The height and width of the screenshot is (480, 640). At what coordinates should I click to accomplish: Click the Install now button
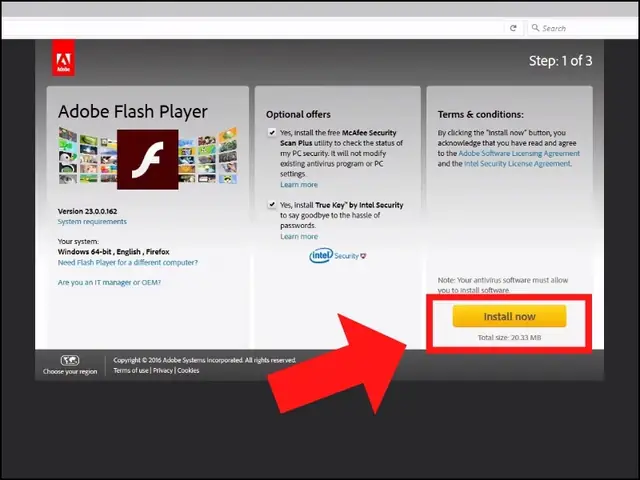[x=509, y=316]
